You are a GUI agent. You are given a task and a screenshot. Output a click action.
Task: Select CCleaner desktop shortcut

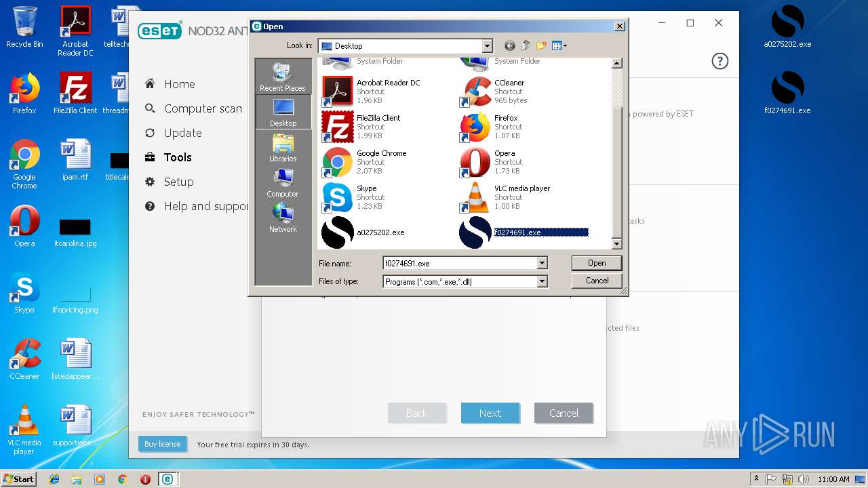(24, 359)
